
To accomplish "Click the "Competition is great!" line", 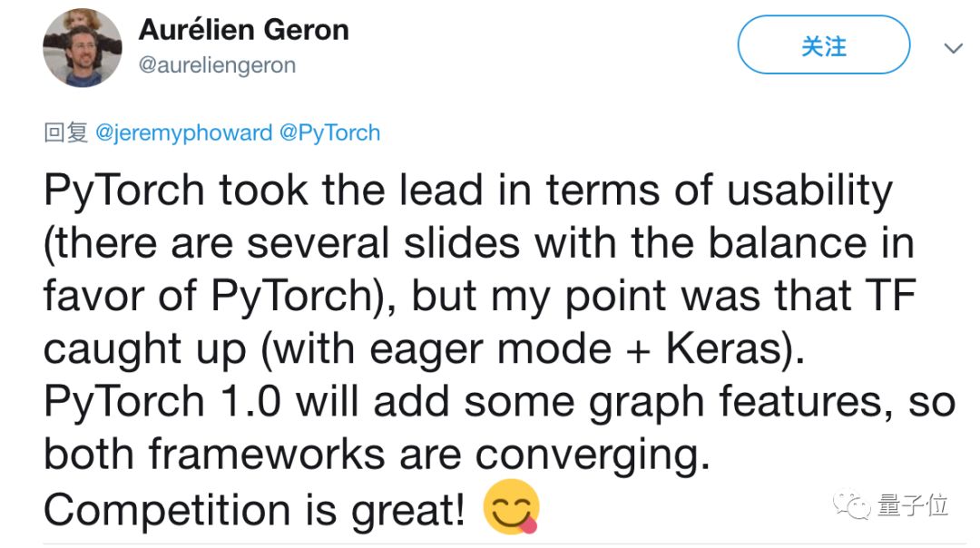I will (x=255, y=508).
